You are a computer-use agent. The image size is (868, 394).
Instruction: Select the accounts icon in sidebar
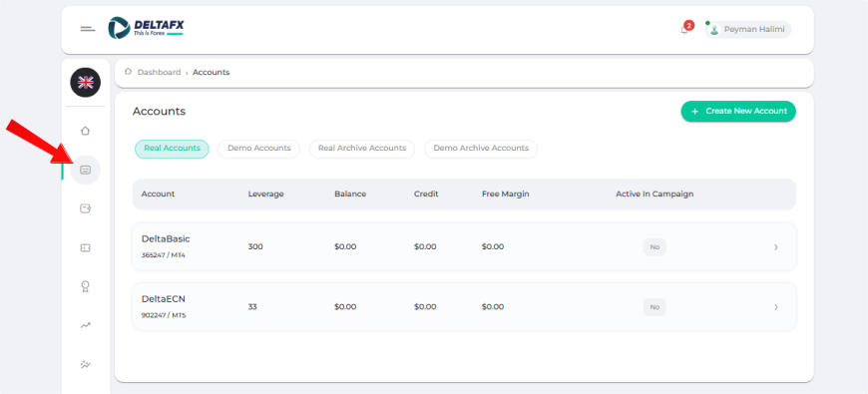pyautogui.click(x=85, y=170)
